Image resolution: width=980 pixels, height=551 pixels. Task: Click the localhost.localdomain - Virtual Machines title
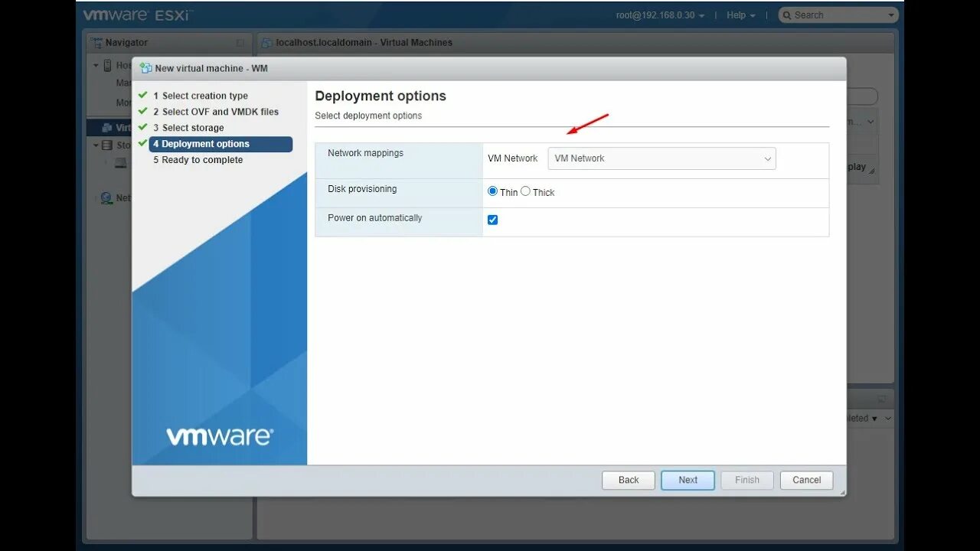point(364,43)
